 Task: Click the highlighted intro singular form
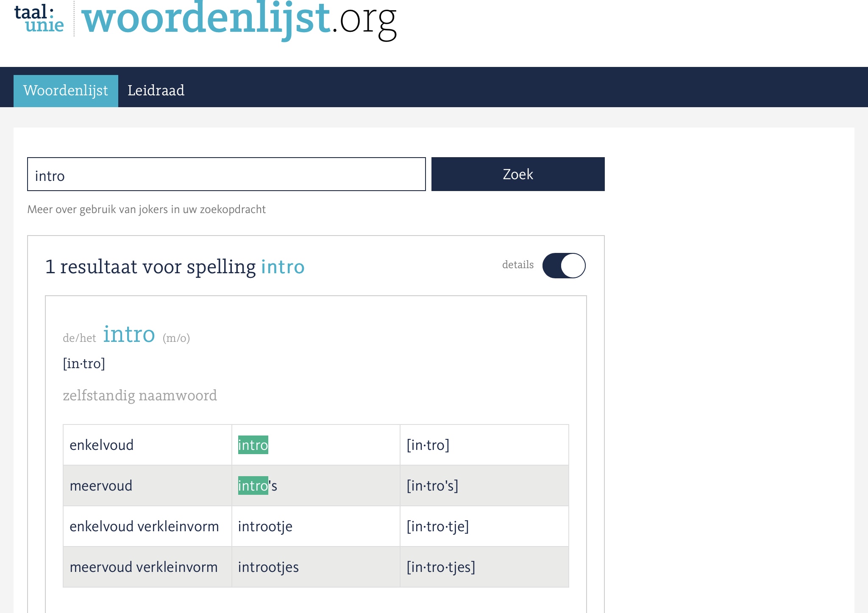click(x=253, y=445)
